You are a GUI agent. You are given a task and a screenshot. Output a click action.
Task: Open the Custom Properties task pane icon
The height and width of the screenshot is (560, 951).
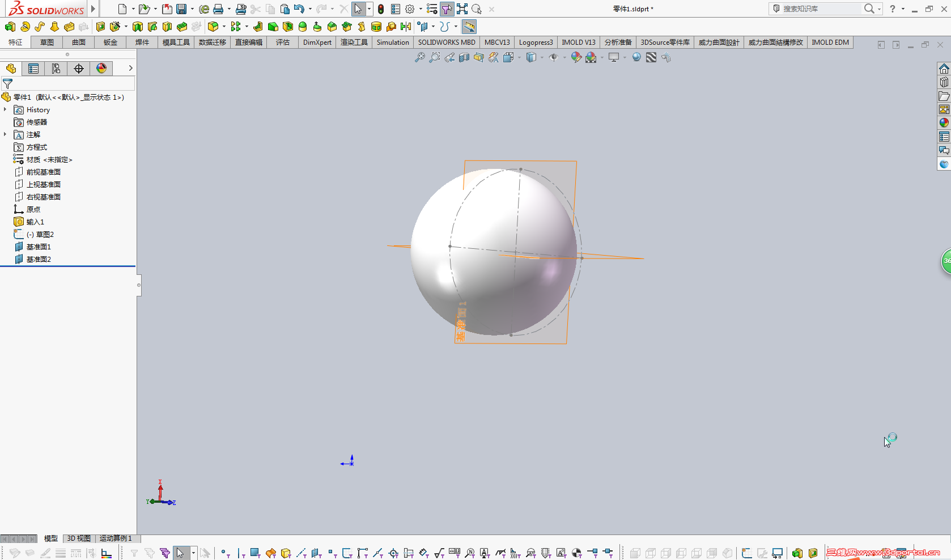point(944,137)
